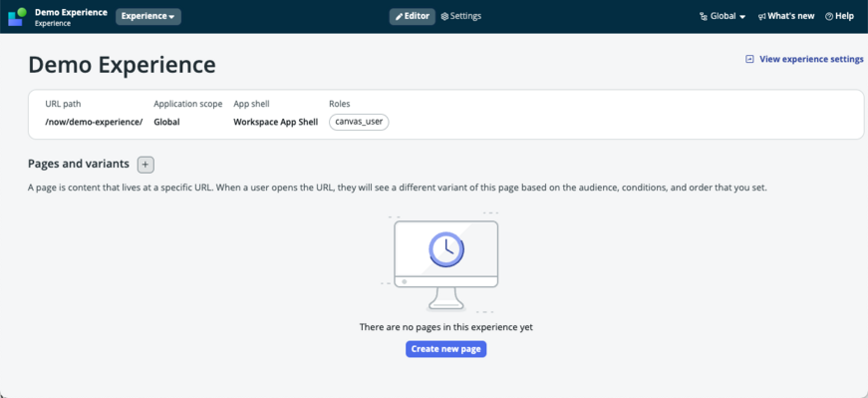Click the gear icon next to Settings
This screenshot has height=398, width=868.
pyautogui.click(x=443, y=17)
